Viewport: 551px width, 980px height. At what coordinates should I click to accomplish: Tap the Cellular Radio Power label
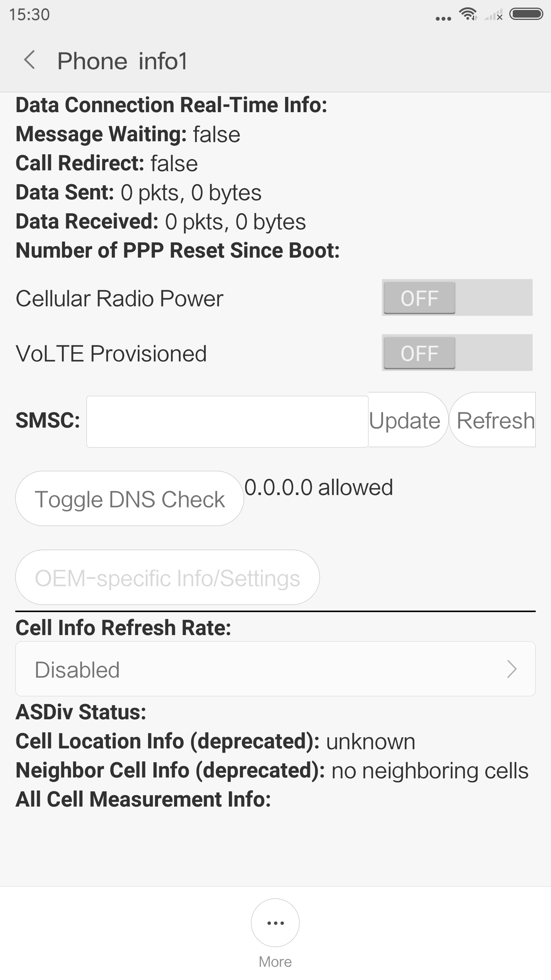coord(119,299)
